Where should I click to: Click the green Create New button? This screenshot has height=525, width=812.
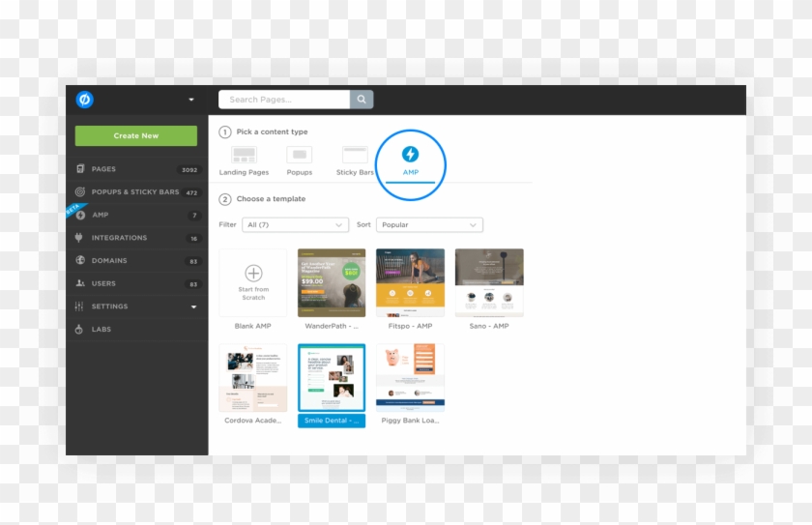[136, 135]
